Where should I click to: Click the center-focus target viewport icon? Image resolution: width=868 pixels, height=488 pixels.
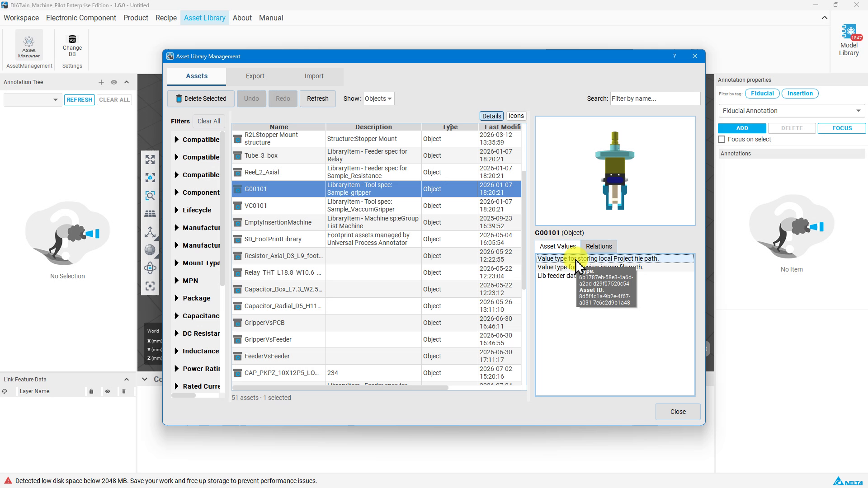coord(150,286)
